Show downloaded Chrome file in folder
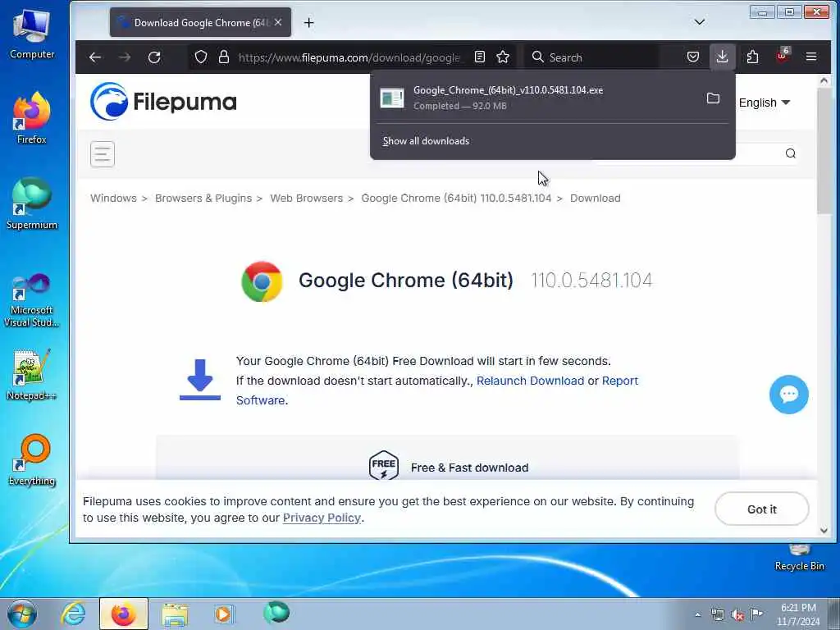Screen dimensions: 840x630 pos(713,98)
